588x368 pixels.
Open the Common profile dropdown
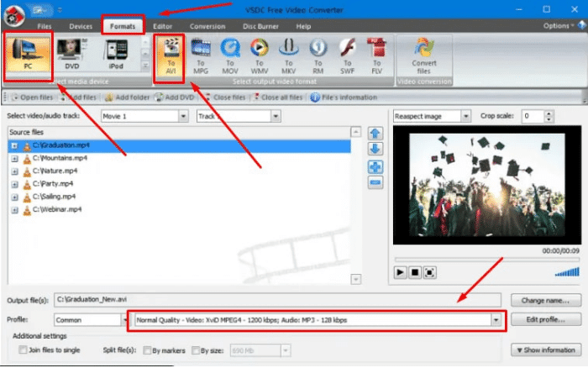point(125,320)
